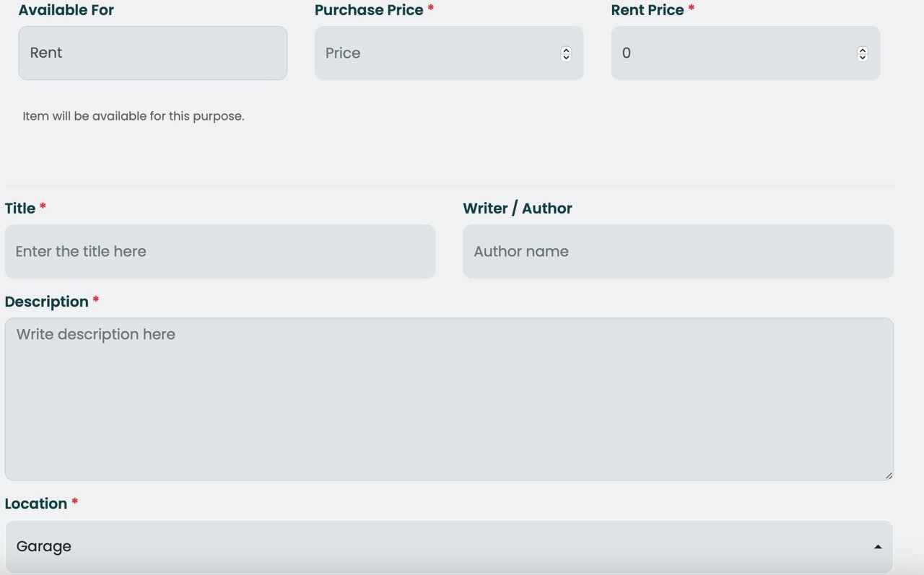Open the Location dropdown showing Garage
The width and height of the screenshot is (924, 575).
tap(433, 547)
